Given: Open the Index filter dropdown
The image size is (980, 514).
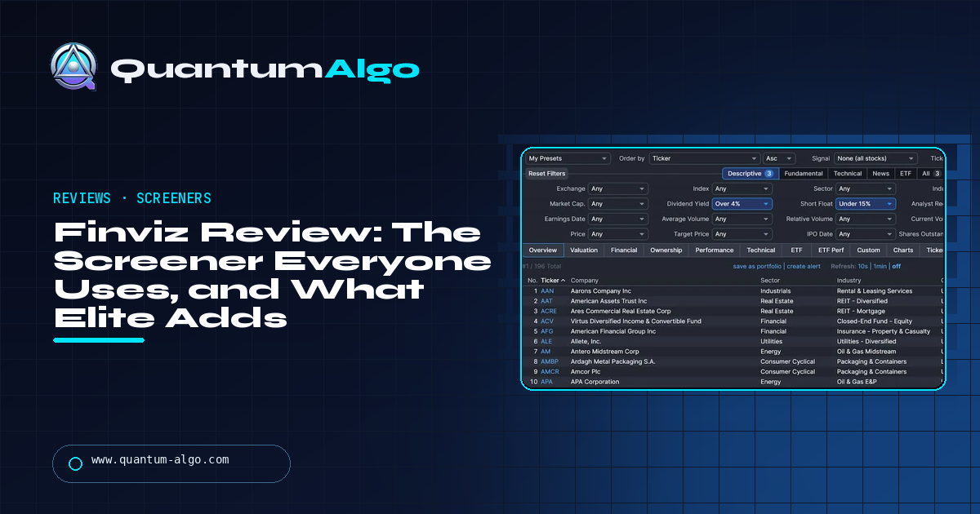Looking at the screenshot, I should point(742,188).
